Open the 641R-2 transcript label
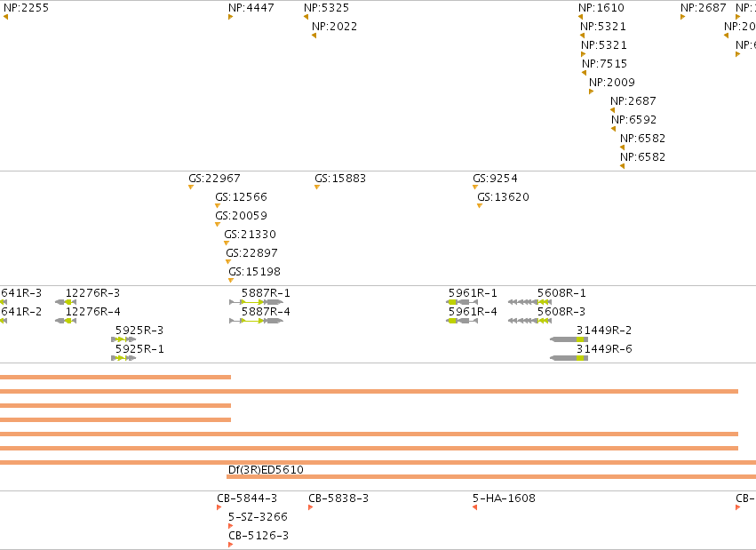Screen dimensions: 756x550 pos(21,312)
